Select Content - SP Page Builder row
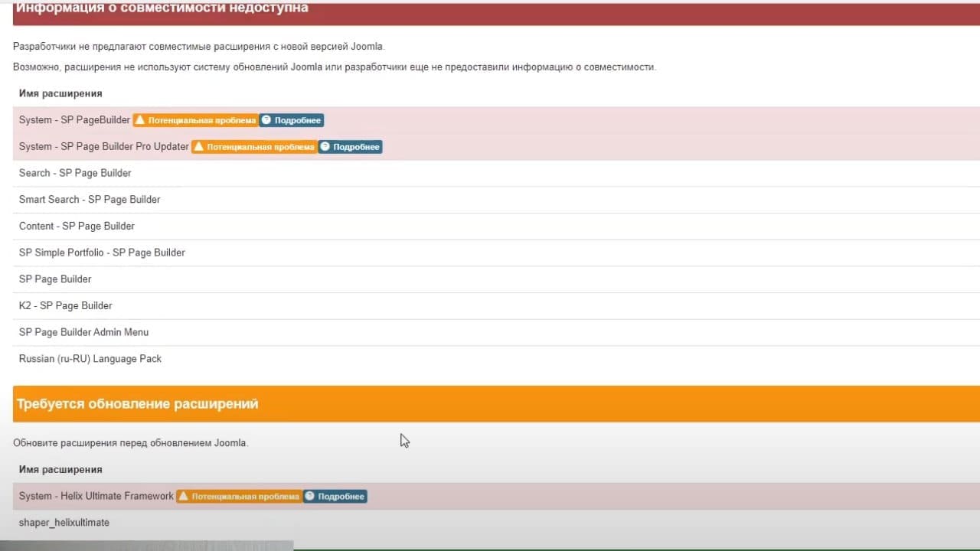Image resolution: width=980 pixels, height=551 pixels. pyautogui.click(x=496, y=227)
